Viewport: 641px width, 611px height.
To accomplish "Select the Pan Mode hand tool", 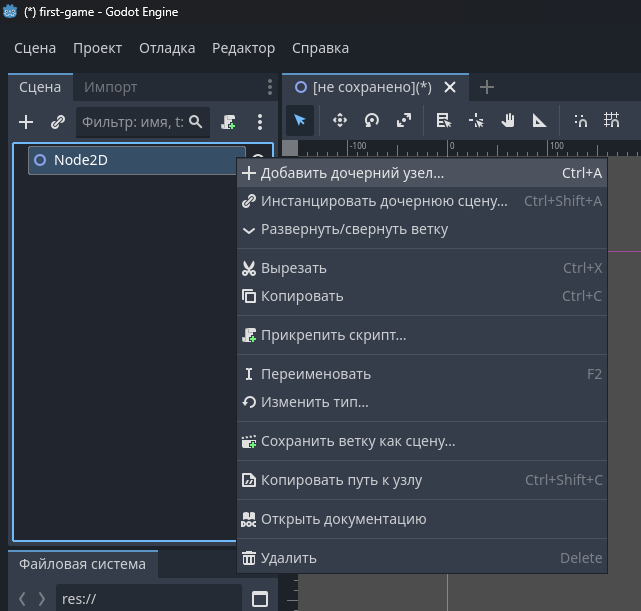I will 508,121.
